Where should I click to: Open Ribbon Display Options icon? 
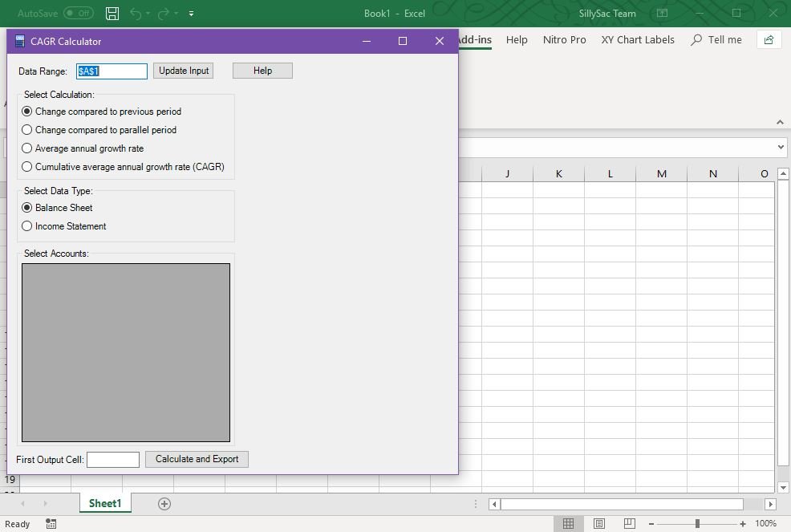point(662,14)
